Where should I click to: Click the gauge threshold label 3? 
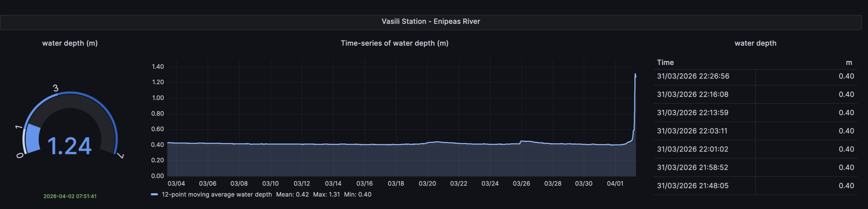click(56, 88)
